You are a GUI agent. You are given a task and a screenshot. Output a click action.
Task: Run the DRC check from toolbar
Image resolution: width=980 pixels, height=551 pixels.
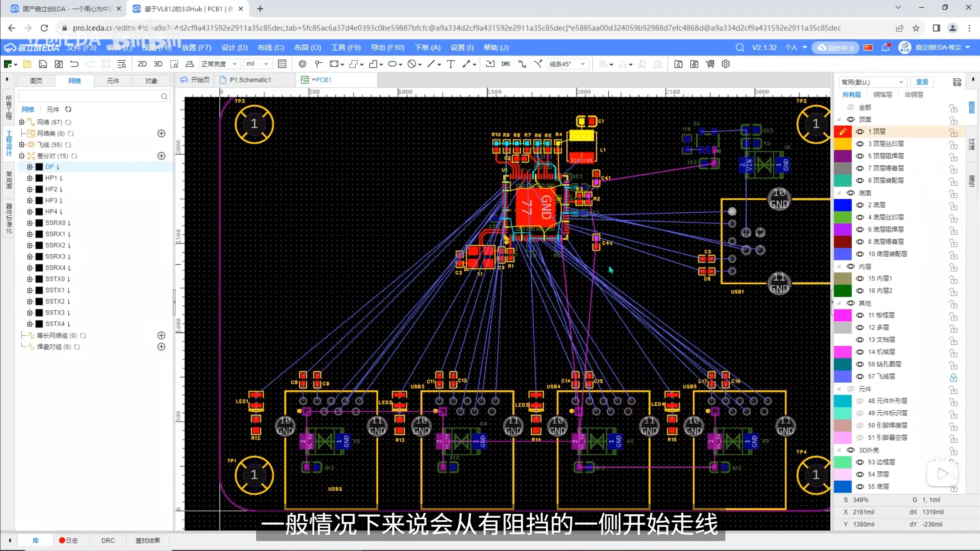coord(506,64)
